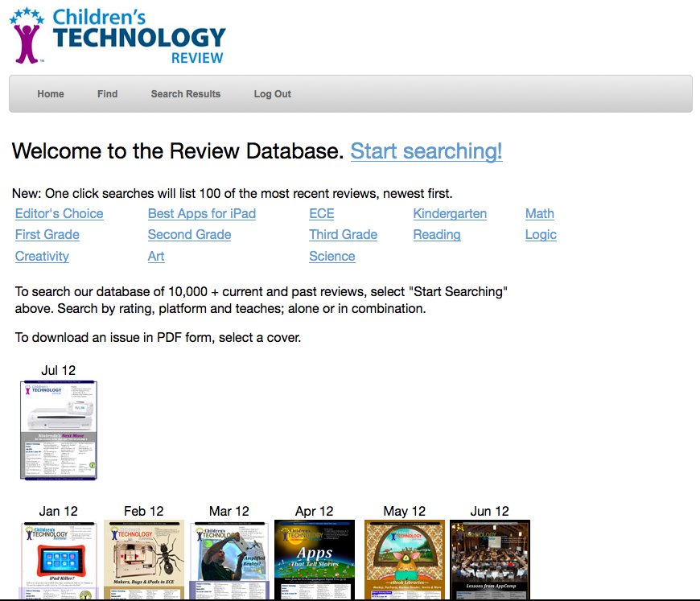Select the Feb 12 issue cover
The image size is (700, 601).
tap(144, 560)
